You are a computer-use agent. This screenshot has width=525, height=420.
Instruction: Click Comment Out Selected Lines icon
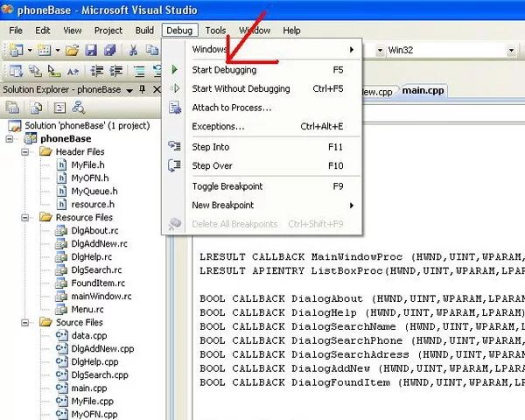(x=139, y=71)
